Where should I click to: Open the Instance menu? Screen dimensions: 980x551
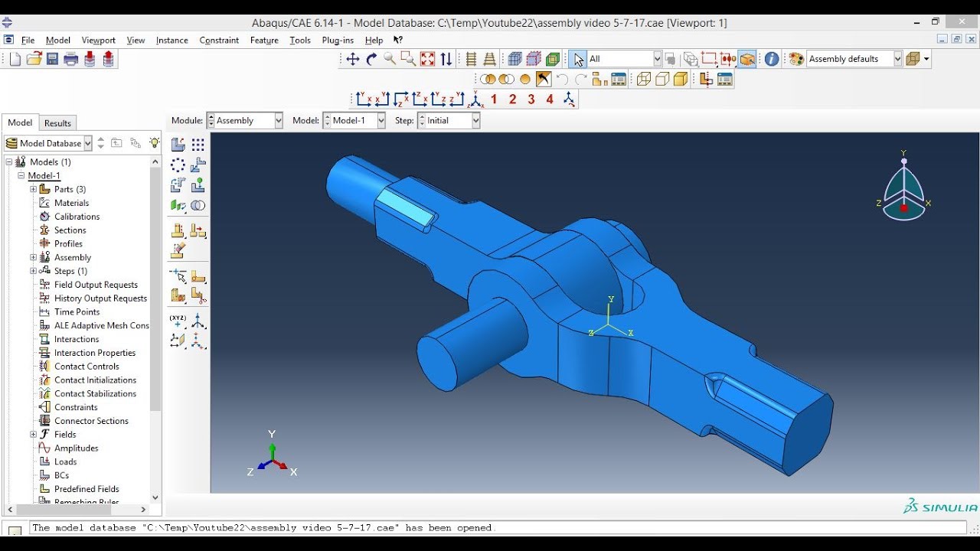pyautogui.click(x=171, y=40)
